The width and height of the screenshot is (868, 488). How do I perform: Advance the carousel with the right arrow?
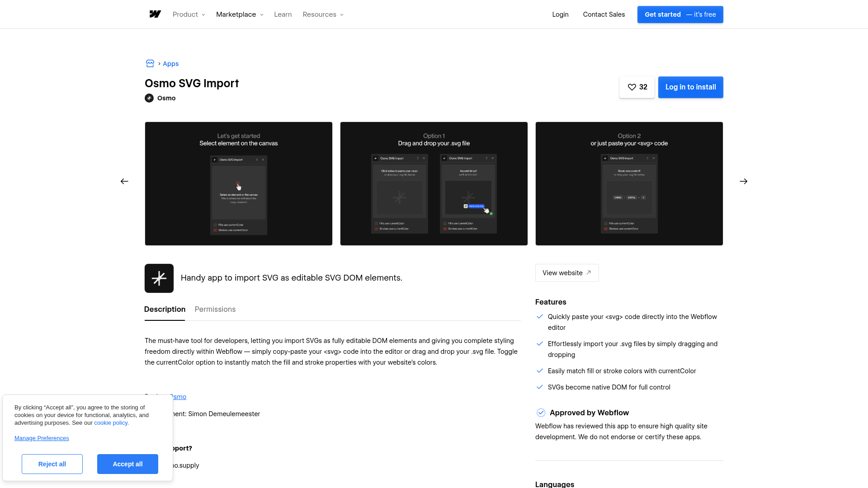[x=743, y=181]
